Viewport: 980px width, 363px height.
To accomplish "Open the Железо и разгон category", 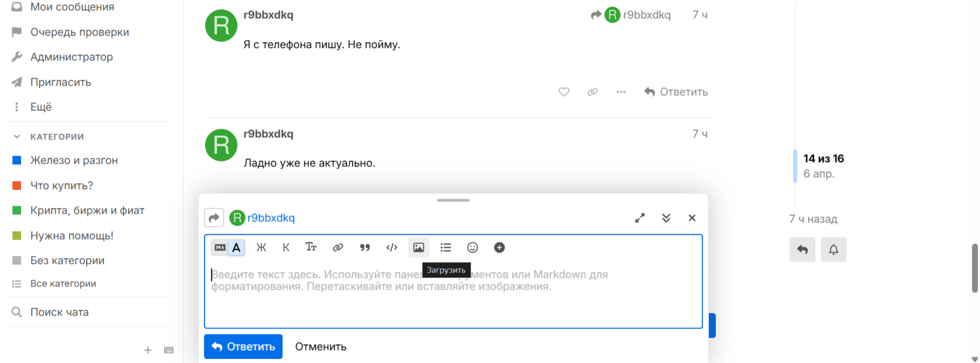I will point(74,160).
